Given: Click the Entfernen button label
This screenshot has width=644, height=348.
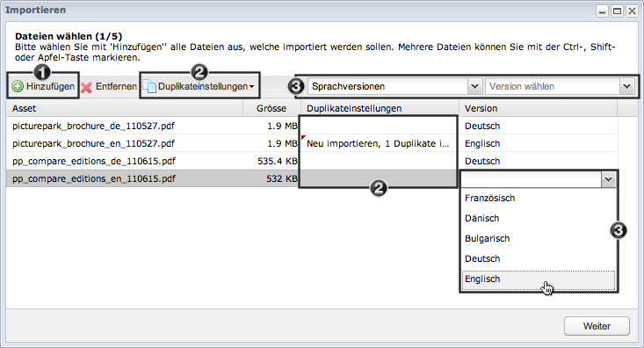Looking at the screenshot, I should pyautogui.click(x=116, y=86).
